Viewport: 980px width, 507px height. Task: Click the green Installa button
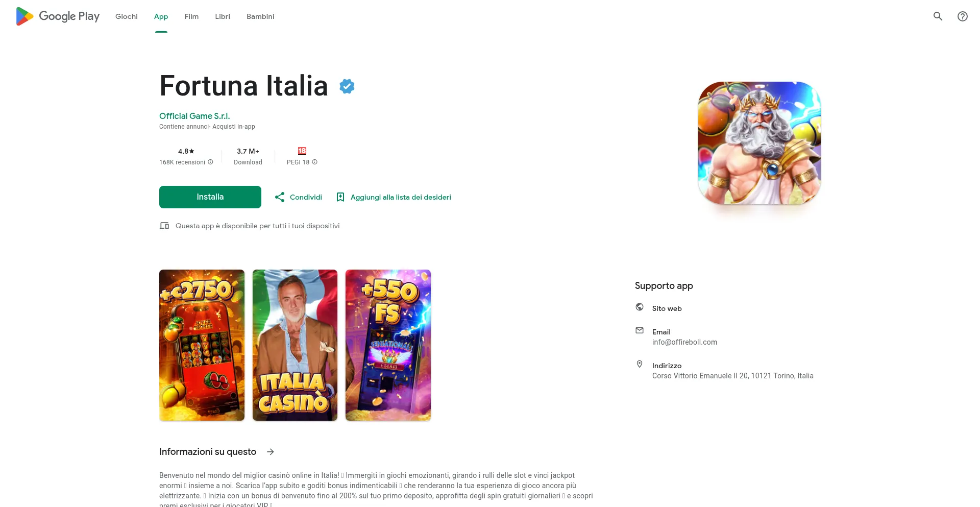click(210, 197)
